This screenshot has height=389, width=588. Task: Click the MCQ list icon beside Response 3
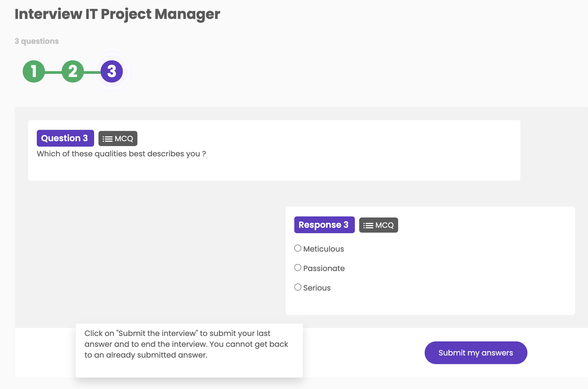tap(368, 225)
